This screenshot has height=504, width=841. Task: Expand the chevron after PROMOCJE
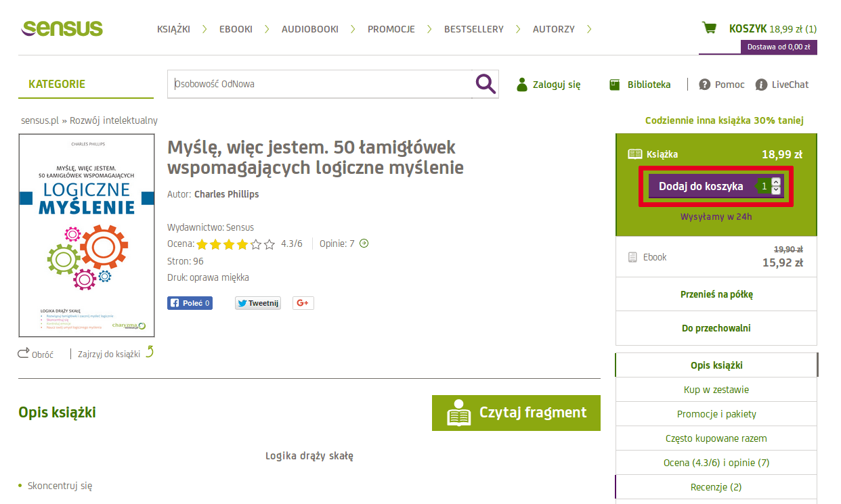[x=429, y=29]
